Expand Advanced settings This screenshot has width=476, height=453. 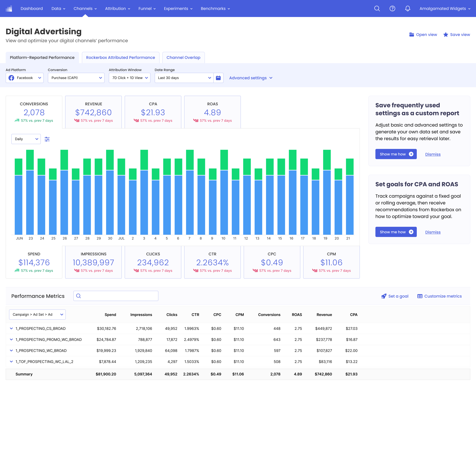pos(251,78)
